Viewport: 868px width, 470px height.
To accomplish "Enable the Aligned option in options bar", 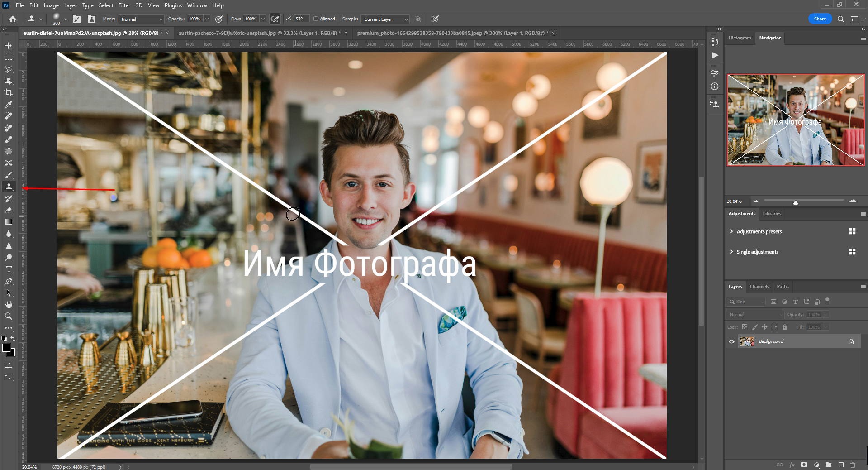I will pos(316,19).
